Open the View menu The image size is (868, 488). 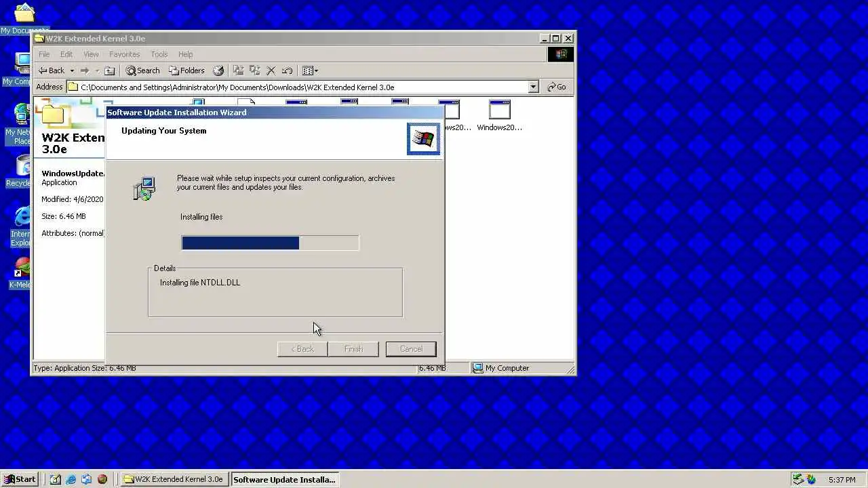click(x=91, y=54)
